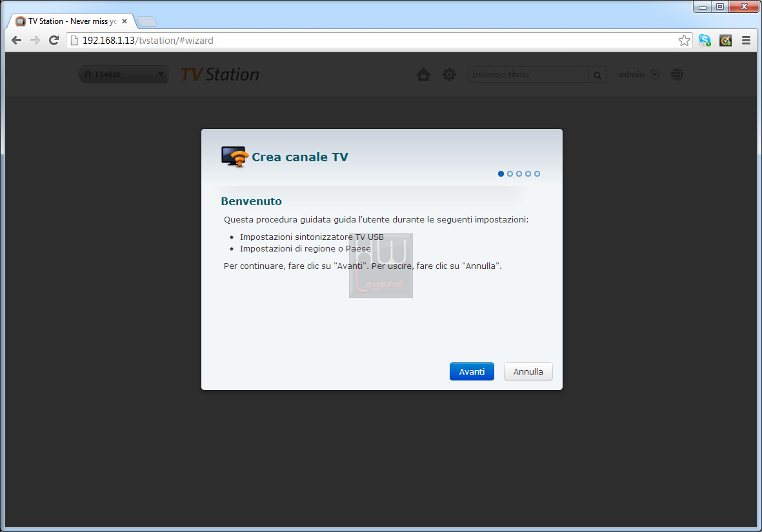The width and height of the screenshot is (762, 532).
Task: Click the TV Station logo
Action: click(x=219, y=74)
